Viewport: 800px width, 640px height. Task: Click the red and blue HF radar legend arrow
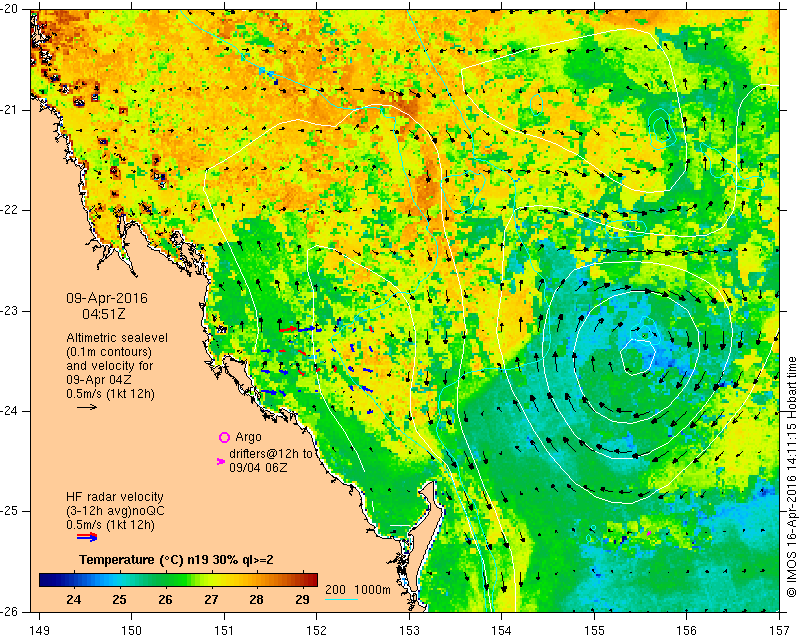point(87,536)
